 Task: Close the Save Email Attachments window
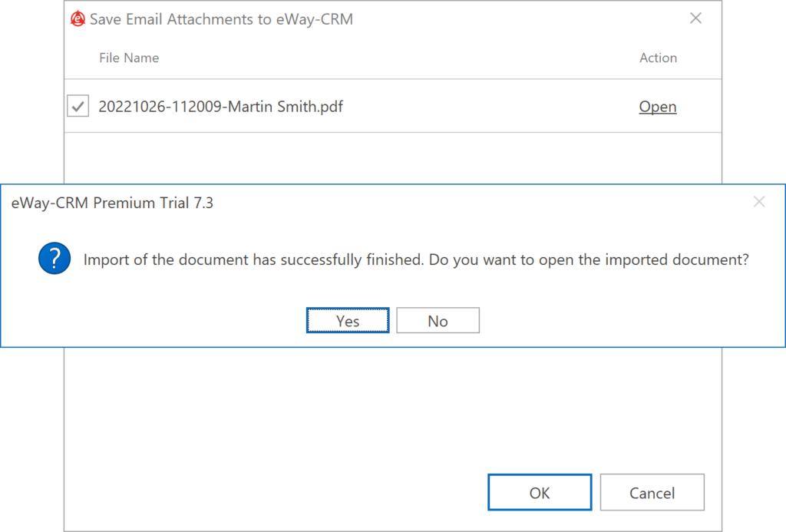695,18
